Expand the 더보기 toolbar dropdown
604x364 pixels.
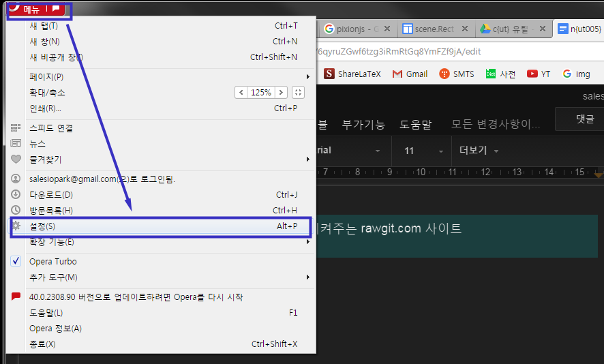pos(479,151)
